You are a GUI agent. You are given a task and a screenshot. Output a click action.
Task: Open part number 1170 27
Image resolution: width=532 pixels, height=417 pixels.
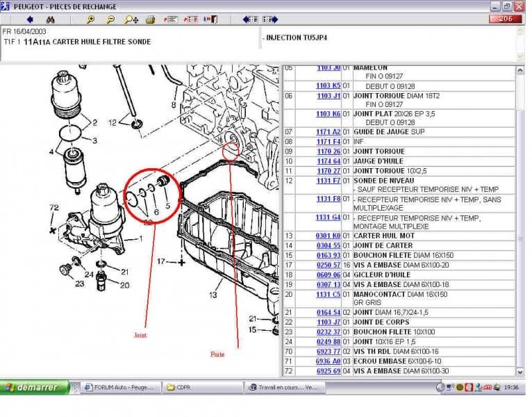coord(329,171)
